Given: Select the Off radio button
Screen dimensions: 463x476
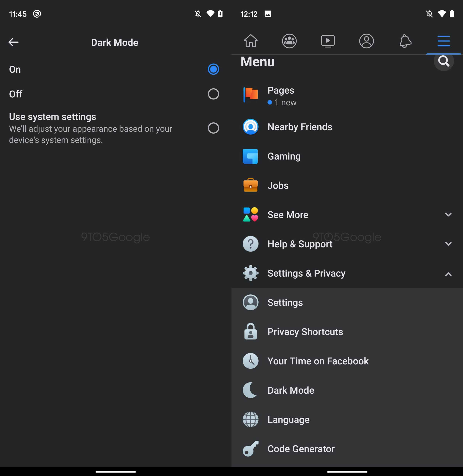Looking at the screenshot, I should click(x=213, y=94).
